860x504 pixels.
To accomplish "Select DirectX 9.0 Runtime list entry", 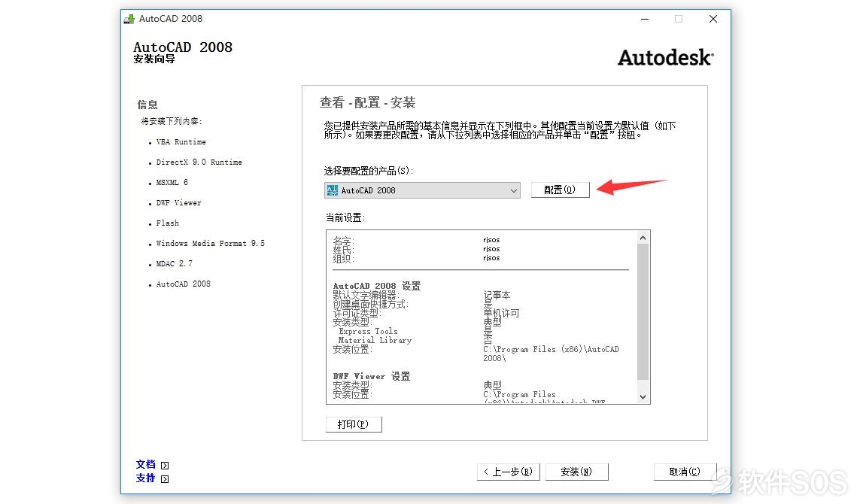I will (199, 162).
